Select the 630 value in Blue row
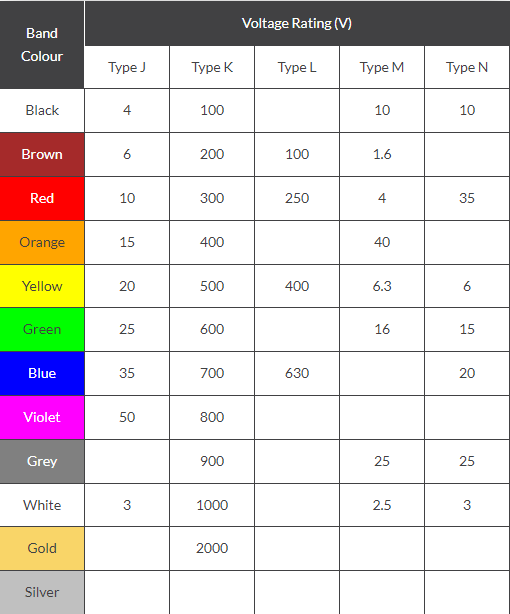The width and height of the screenshot is (510, 614). coord(297,373)
